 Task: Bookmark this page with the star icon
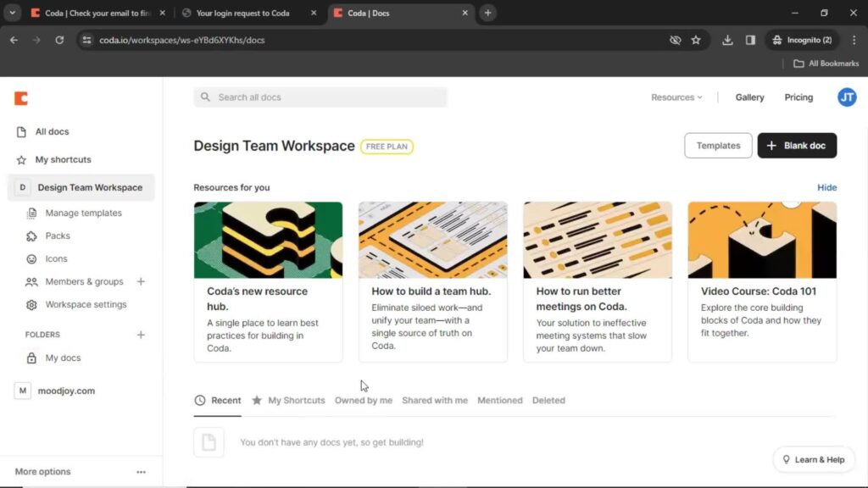(x=696, y=41)
